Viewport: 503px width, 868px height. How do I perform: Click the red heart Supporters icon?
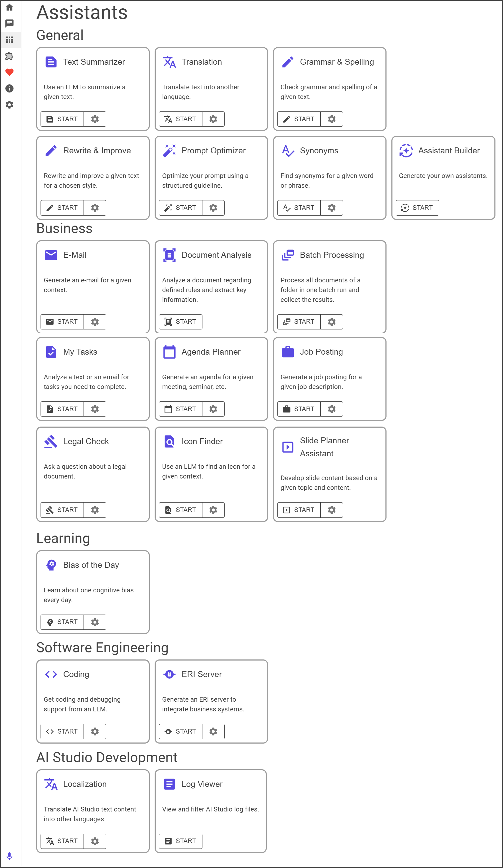point(10,72)
